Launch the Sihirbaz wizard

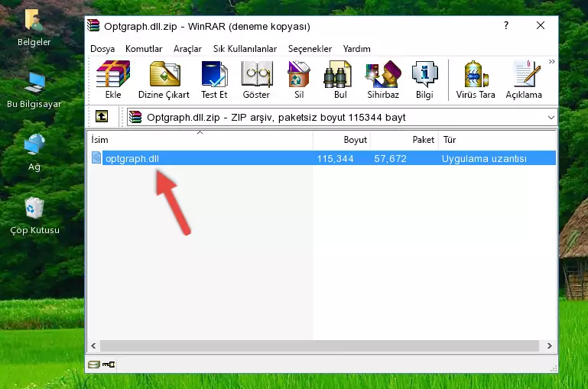pos(383,79)
